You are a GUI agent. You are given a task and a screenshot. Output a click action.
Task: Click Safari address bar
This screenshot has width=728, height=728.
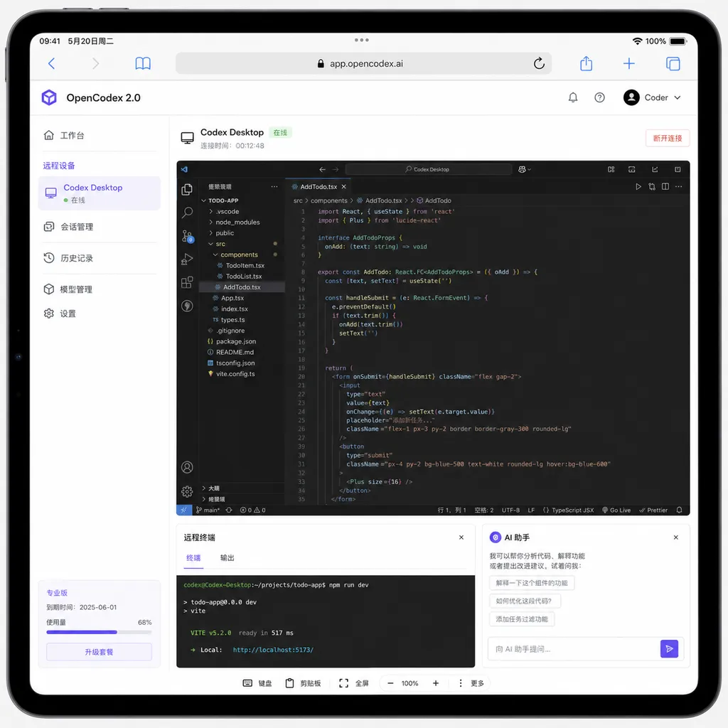point(363,63)
